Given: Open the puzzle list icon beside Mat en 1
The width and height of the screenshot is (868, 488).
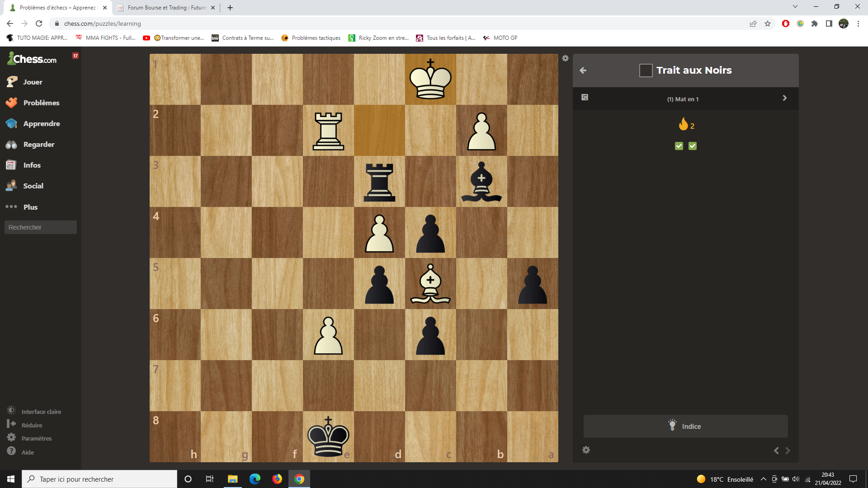Looking at the screenshot, I should pyautogui.click(x=585, y=98).
